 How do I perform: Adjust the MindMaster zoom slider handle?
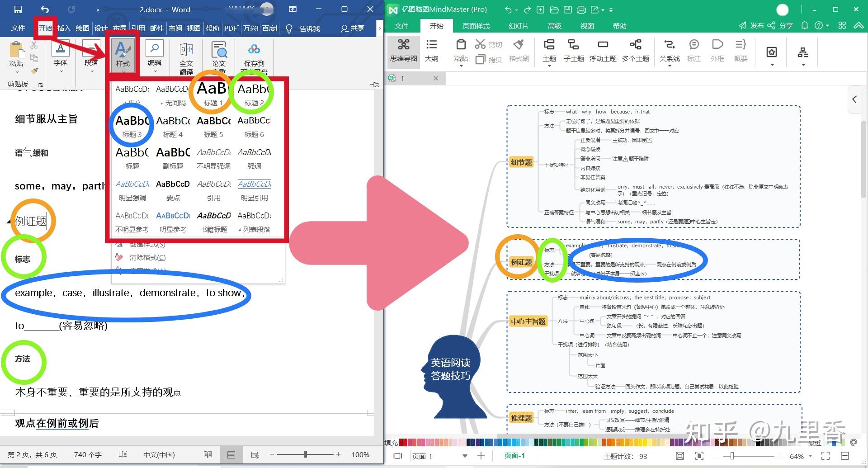point(732,456)
